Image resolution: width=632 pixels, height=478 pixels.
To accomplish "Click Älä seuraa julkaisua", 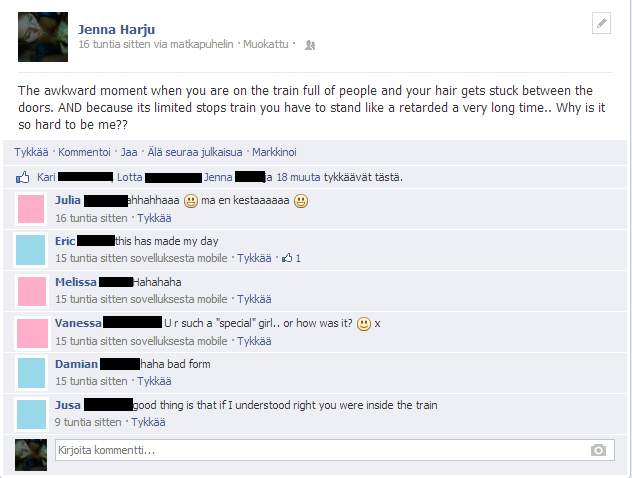I will (x=195, y=152).
